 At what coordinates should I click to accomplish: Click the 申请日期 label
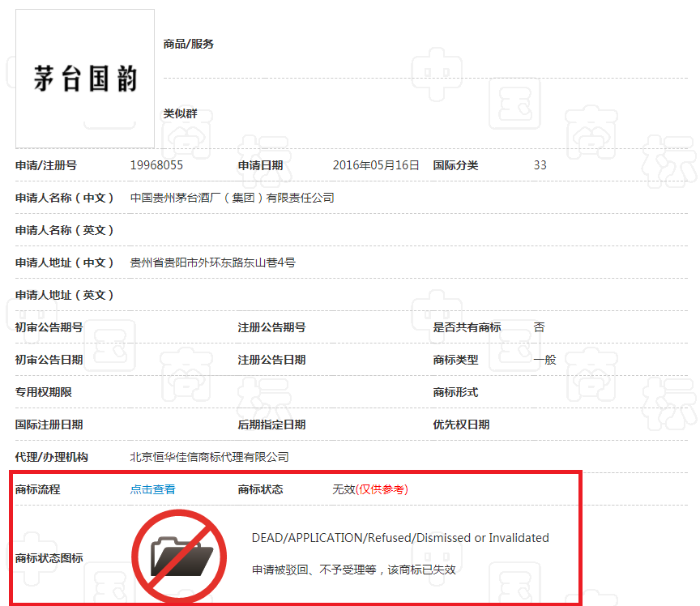[x=261, y=165]
